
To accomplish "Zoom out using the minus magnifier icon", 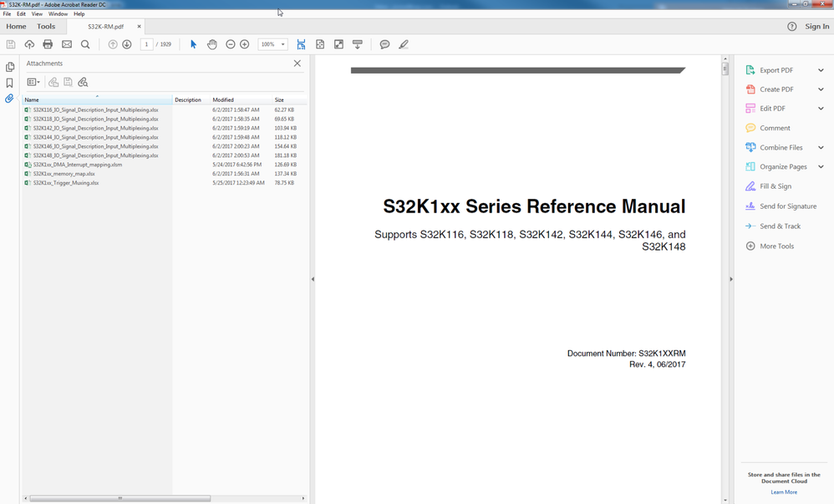I will (x=230, y=44).
